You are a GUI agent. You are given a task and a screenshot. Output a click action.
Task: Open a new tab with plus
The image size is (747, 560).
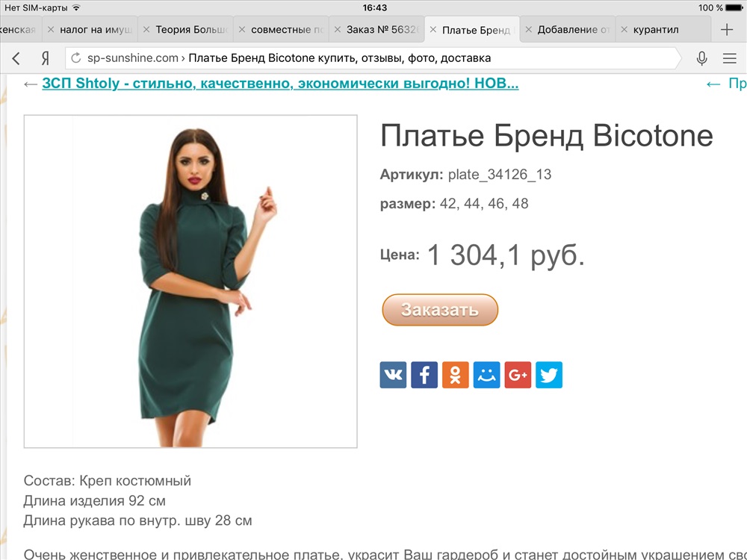click(x=727, y=30)
